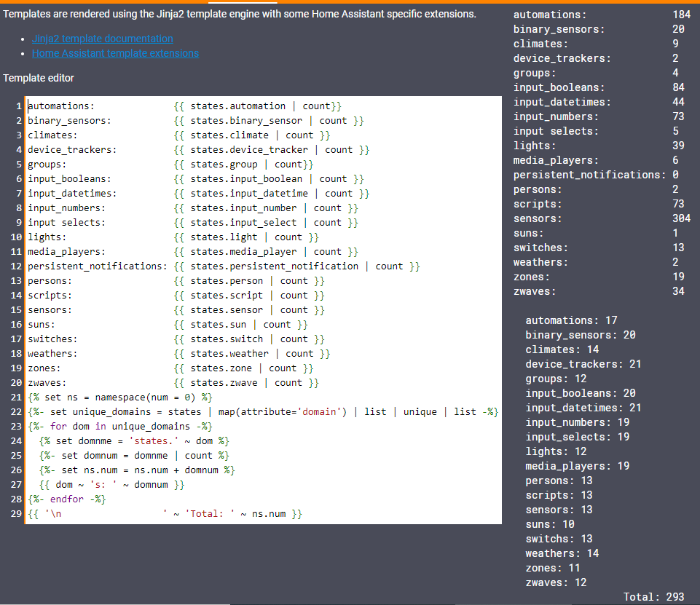Click 'media_players: 19' in lower result list
The image size is (700, 605).
(578, 466)
